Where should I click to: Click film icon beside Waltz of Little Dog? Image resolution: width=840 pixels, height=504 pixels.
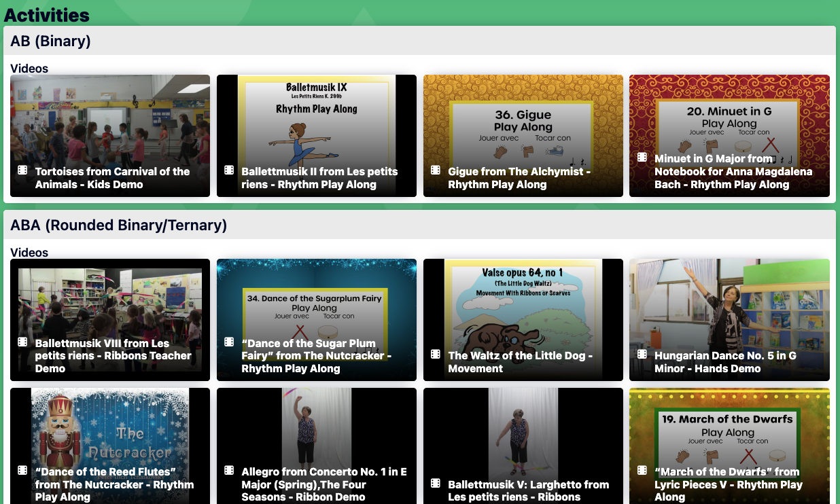pyautogui.click(x=436, y=355)
